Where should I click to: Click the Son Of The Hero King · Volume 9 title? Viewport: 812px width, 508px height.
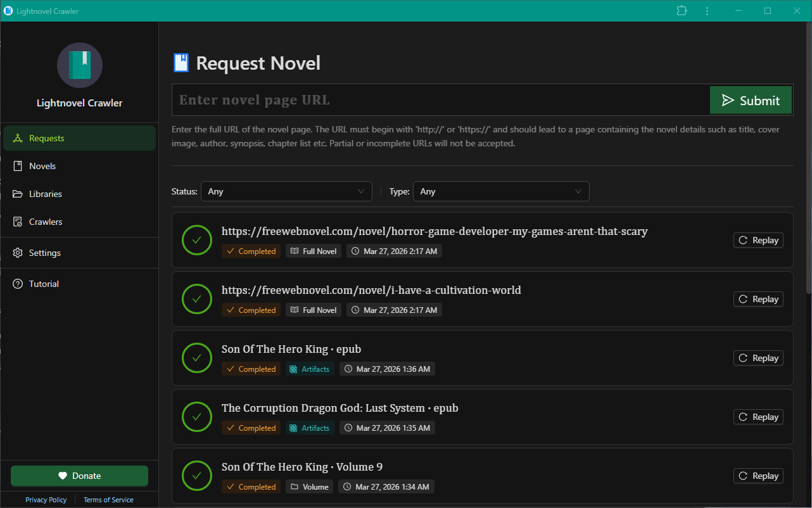coord(302,467)
